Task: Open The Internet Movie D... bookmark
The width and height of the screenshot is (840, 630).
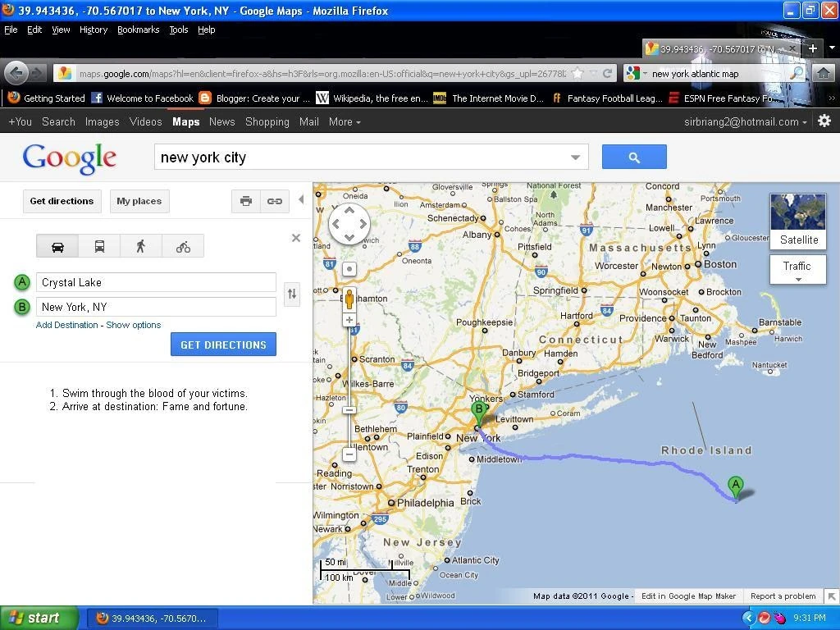Action: 489,98
